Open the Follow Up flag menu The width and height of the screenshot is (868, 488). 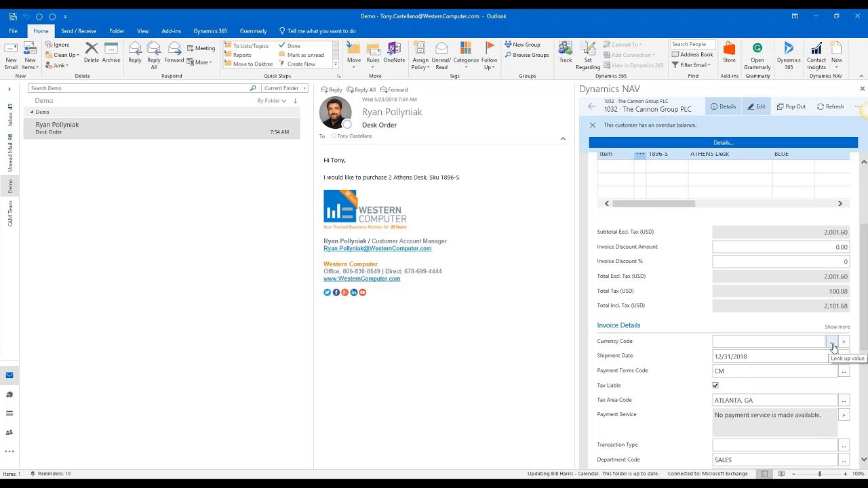(490, 55)
